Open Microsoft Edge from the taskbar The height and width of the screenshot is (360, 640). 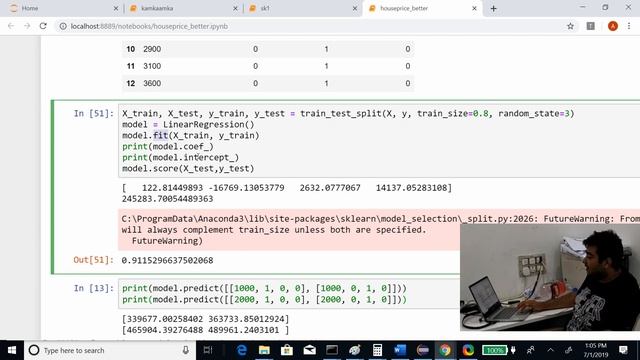tap(242, 350)
